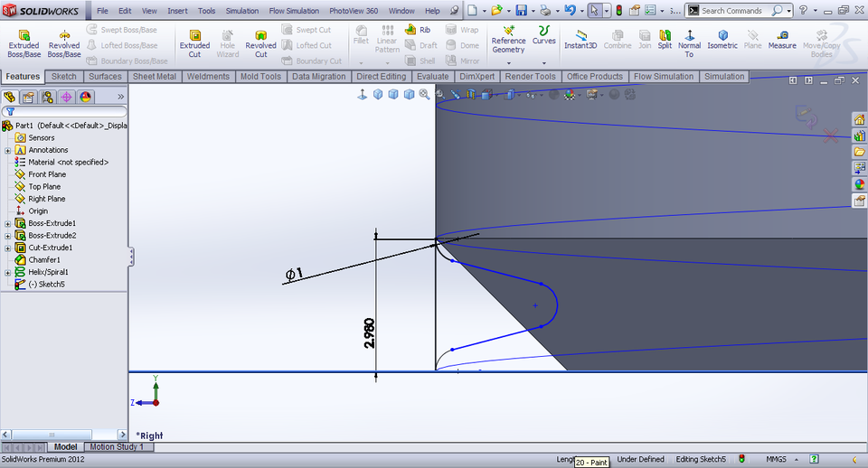Select the Top Plane tree item

44,186
